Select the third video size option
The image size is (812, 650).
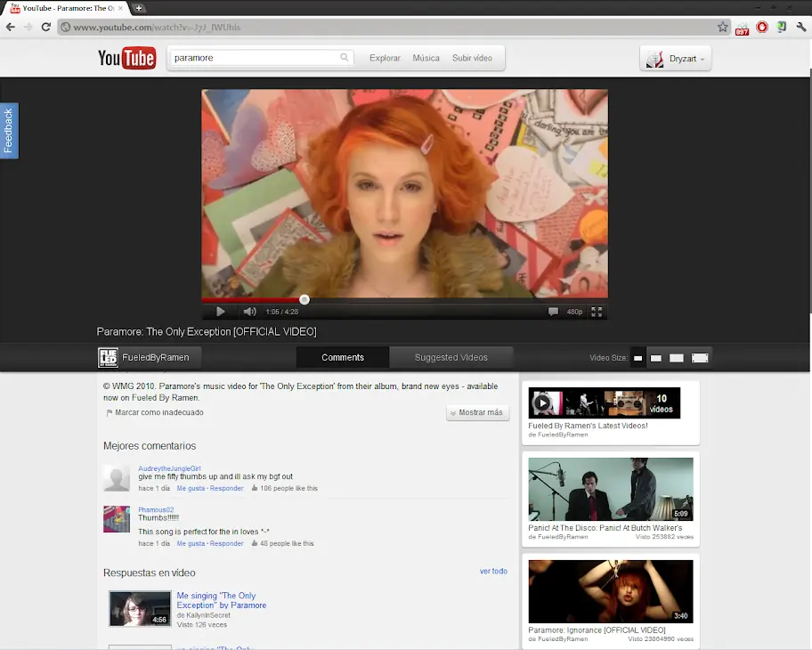point(677,358)
